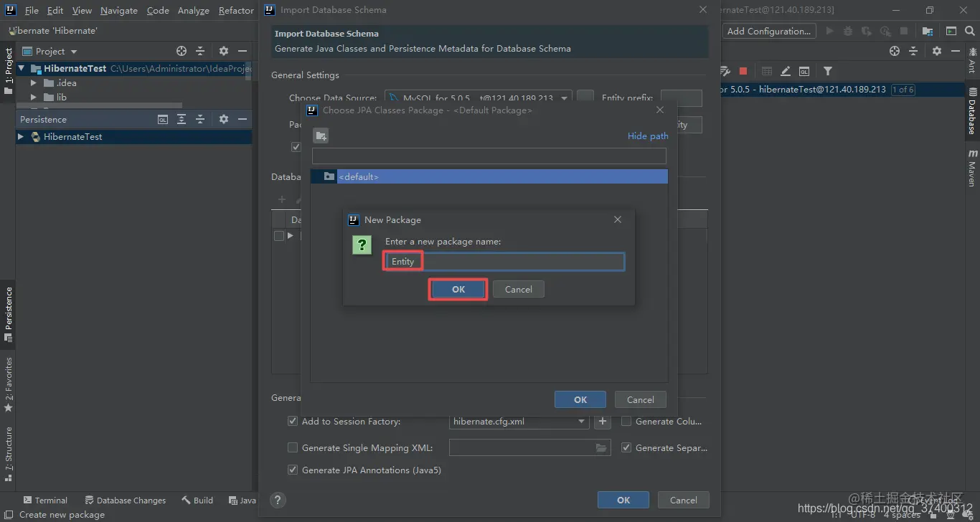Open the View menu
The height and width of the screenshot is (522, 980).
pyautogui.click(x=82, y=10)
